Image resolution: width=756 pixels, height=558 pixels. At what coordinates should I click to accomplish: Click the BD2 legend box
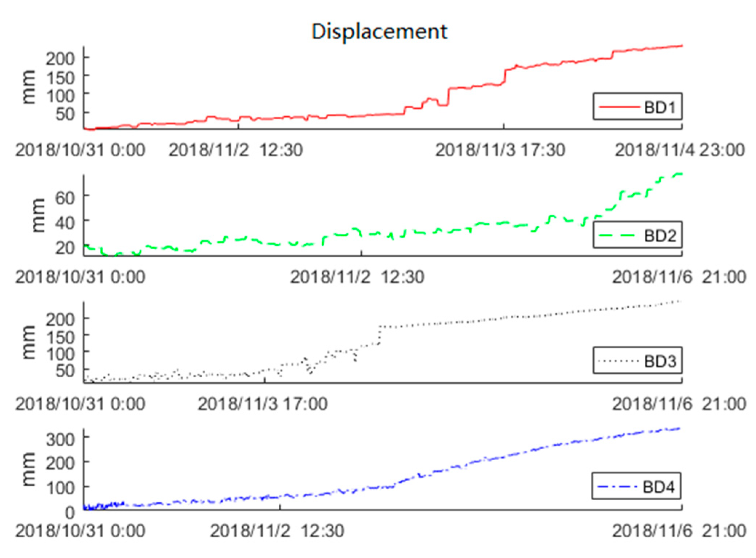[637, 235]
